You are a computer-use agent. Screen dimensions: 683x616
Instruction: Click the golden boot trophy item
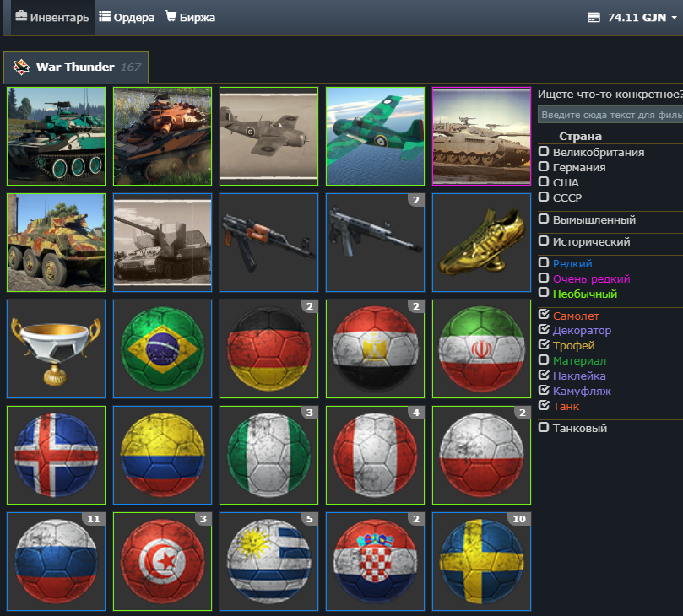click(481, 242)
